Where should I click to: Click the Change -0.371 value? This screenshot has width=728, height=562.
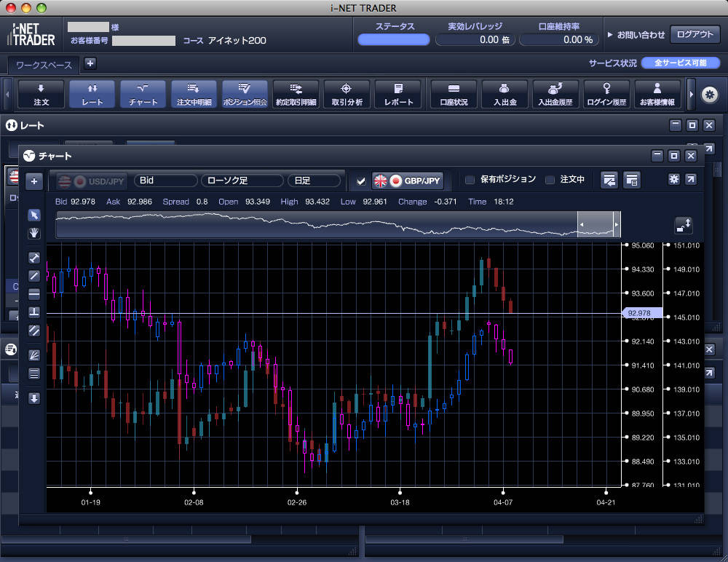tap(446, 202)
